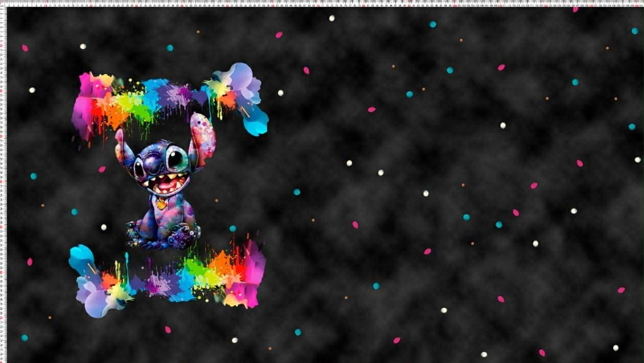Click the pink dot left of the character's head
The height and width of the screenshot is (363, 644).
click(102, 169)
